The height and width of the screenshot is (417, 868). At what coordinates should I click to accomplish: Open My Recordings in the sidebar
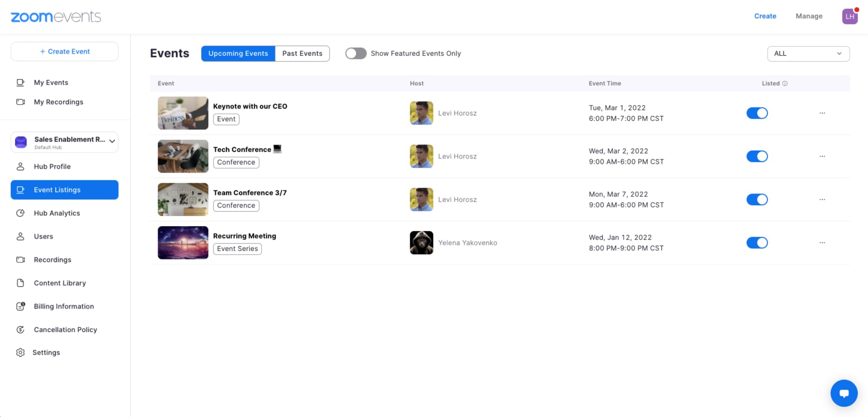tap(58, 102)
